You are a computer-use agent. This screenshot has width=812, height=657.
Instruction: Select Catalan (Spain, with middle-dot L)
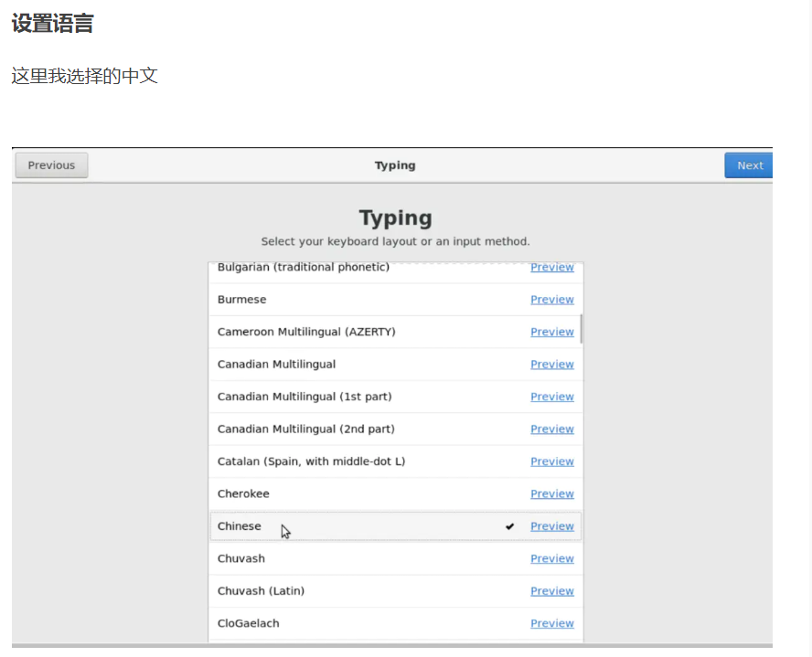(396, 461)
